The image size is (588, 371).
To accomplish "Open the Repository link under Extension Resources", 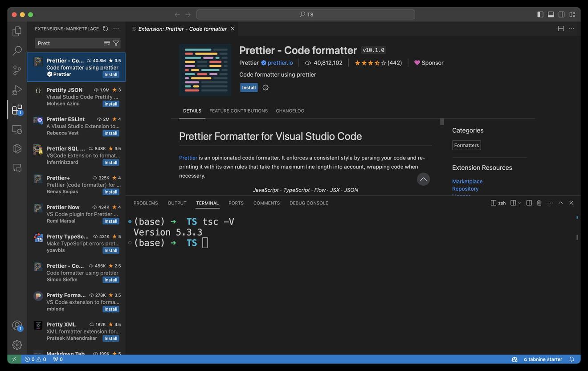I will pos(465,189).
